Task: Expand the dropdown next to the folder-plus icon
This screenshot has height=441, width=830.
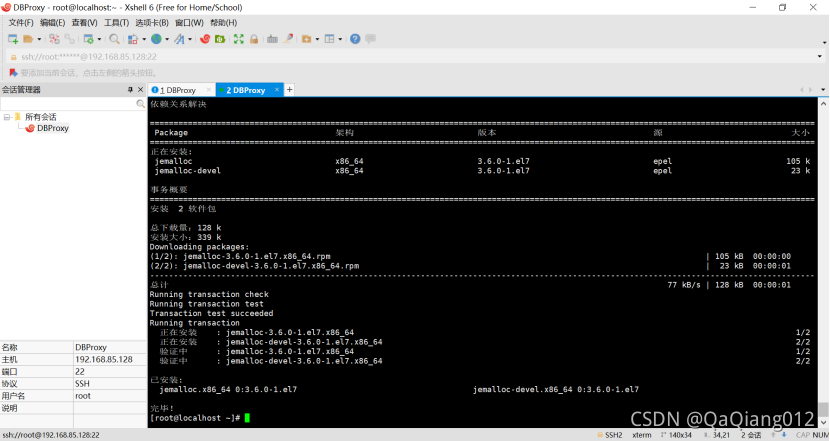Action: (317, 39)
